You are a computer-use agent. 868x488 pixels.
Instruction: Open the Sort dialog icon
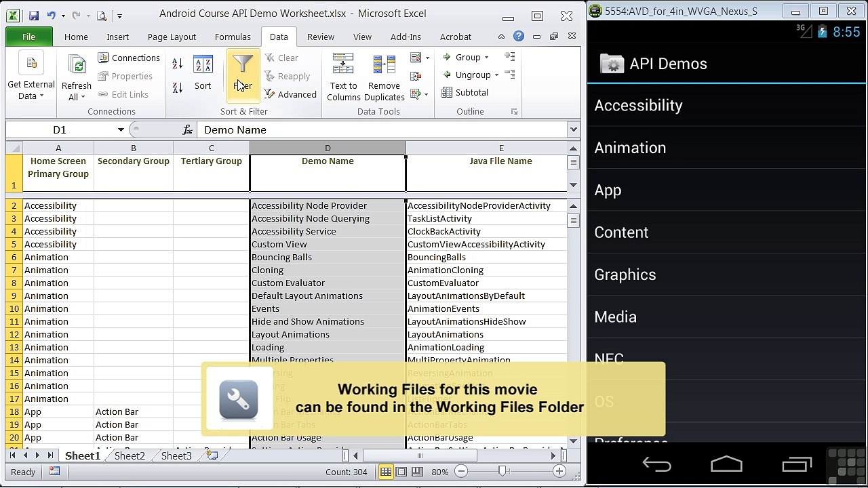pos(203,65)
